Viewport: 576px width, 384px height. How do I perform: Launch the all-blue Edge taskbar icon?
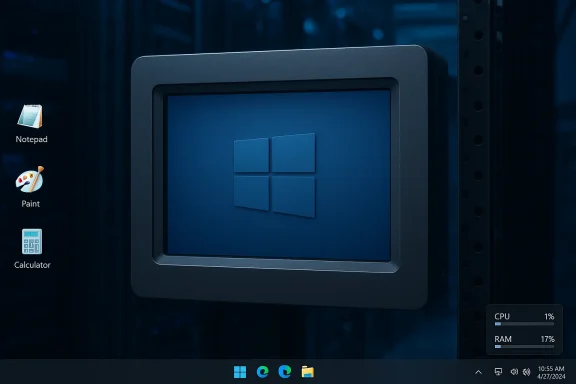tap(285, 372)
